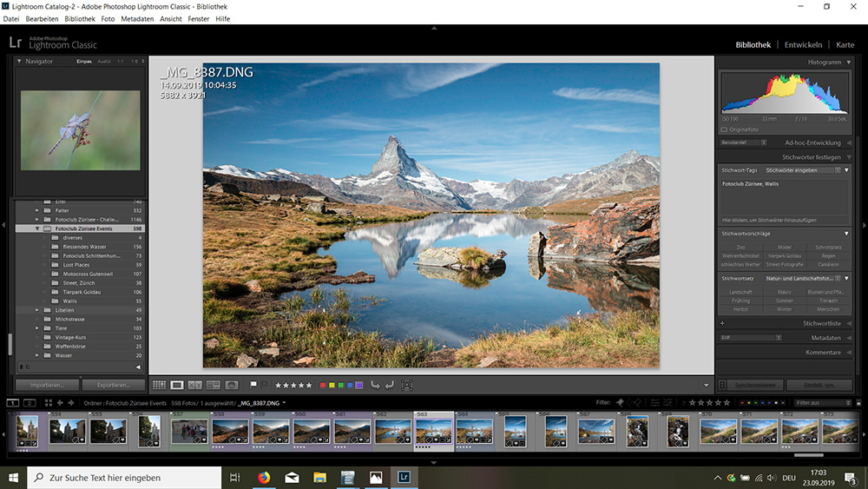Screen dimensions: 868x489
Task: Open the Ansicht menu
Action: pos(170,19)
